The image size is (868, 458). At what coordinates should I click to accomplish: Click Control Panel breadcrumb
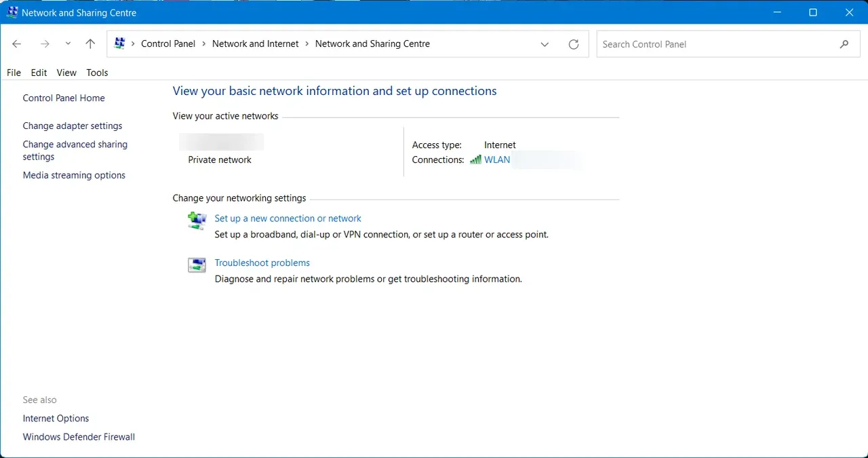click(168, 43)
